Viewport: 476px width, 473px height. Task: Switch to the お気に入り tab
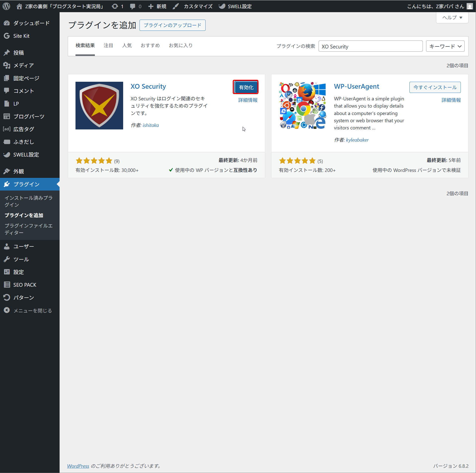181,45
